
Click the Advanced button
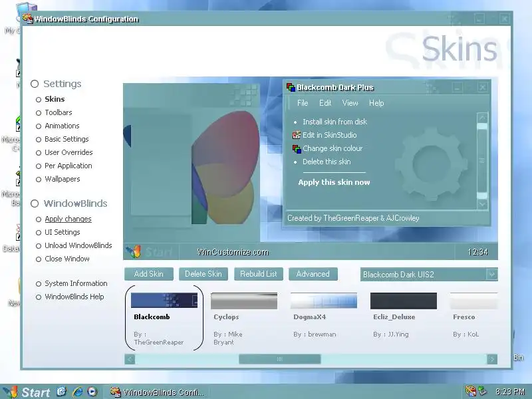tap(313, 274)
